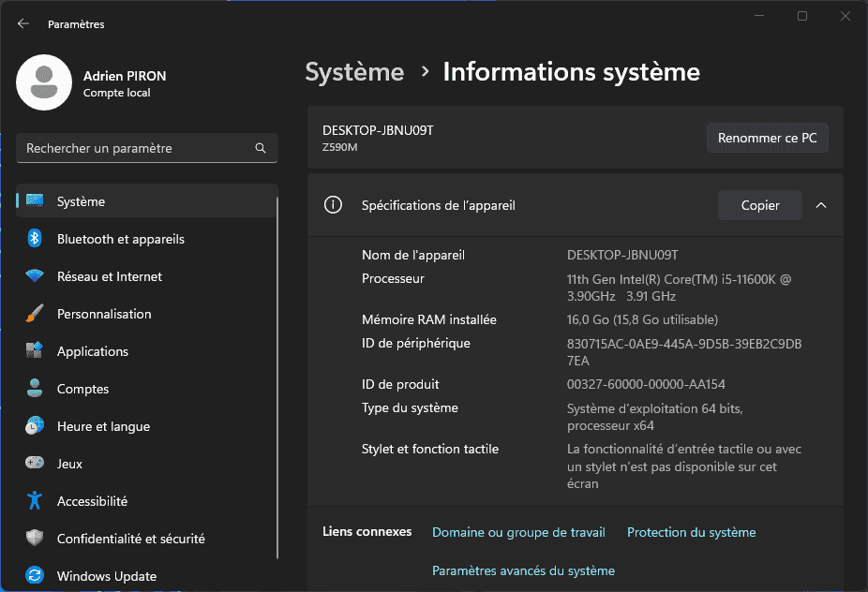
Task: Click the back arrow in the Paramètres window
Action: click(x=23, y=23)
